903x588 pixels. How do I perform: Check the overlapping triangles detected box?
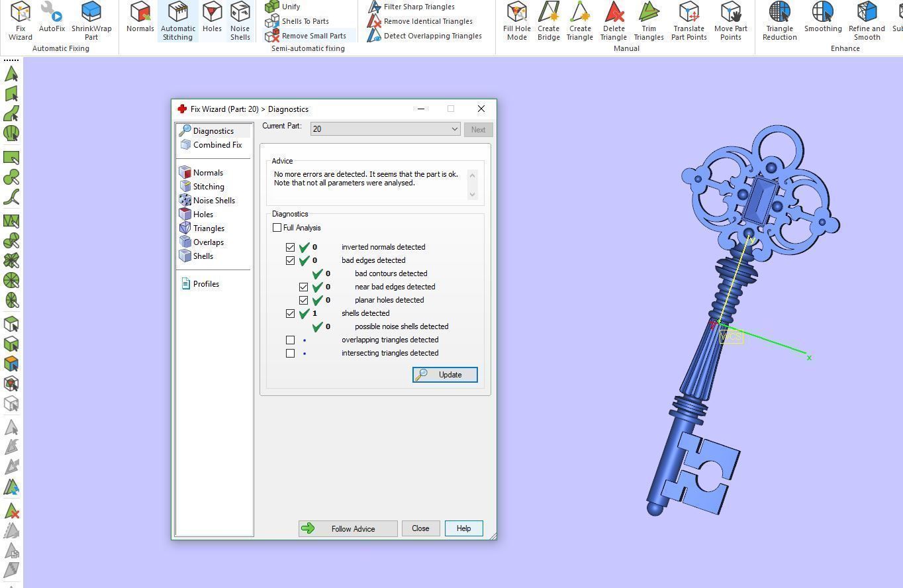tap(290, 340)
